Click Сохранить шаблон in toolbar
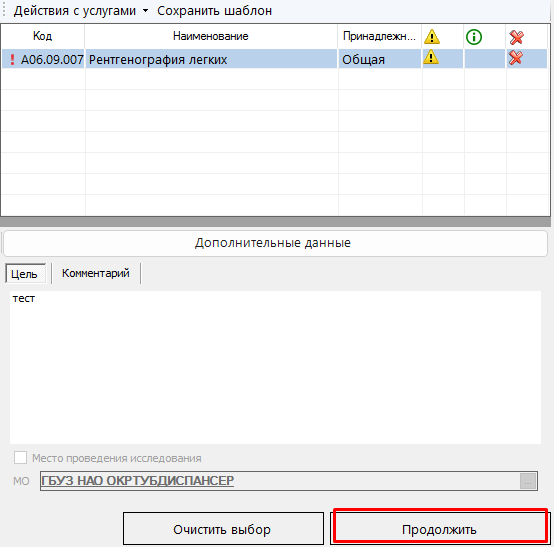 [214, 11]
